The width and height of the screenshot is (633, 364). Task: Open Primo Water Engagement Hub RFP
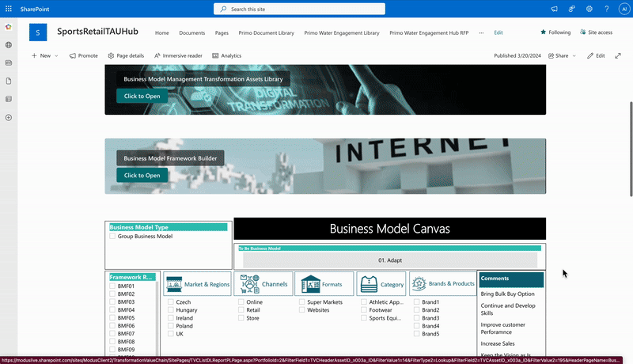click(x=429, y=32)
